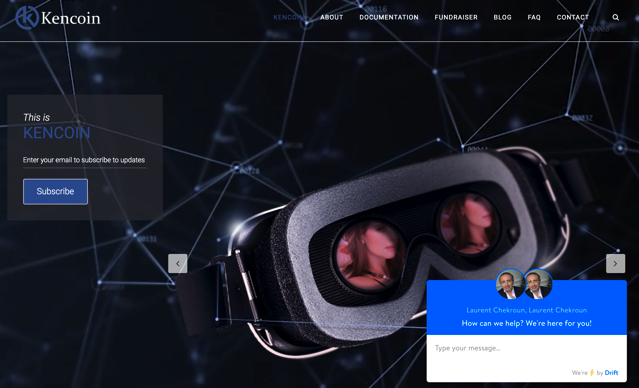Open the About menu item

click(x=332, y=17)
